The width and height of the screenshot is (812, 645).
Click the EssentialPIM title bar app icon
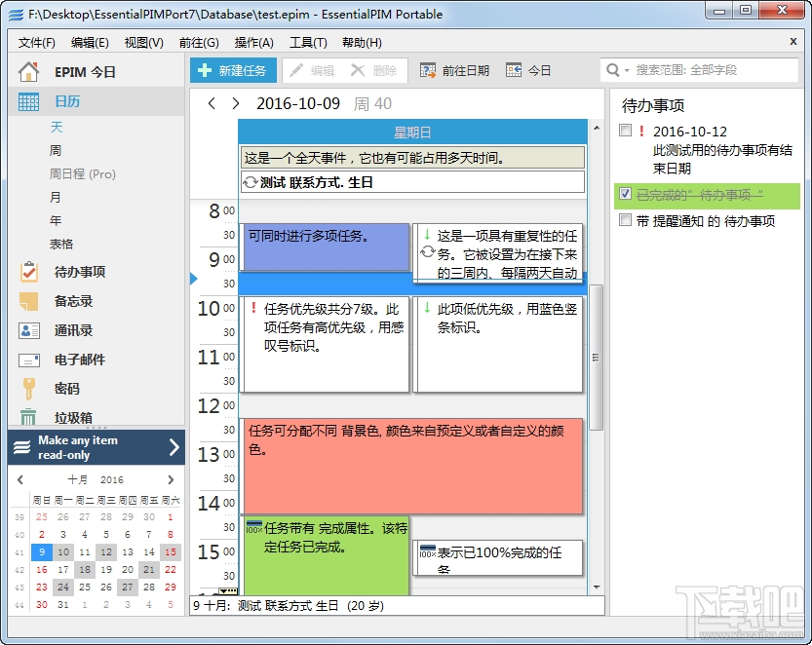16,15
